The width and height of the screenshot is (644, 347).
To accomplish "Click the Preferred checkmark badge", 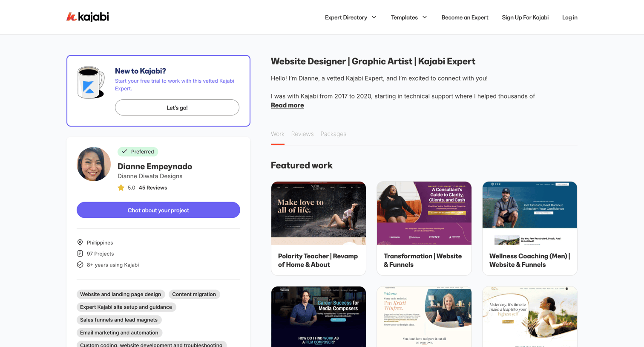I will click(138, 152).
